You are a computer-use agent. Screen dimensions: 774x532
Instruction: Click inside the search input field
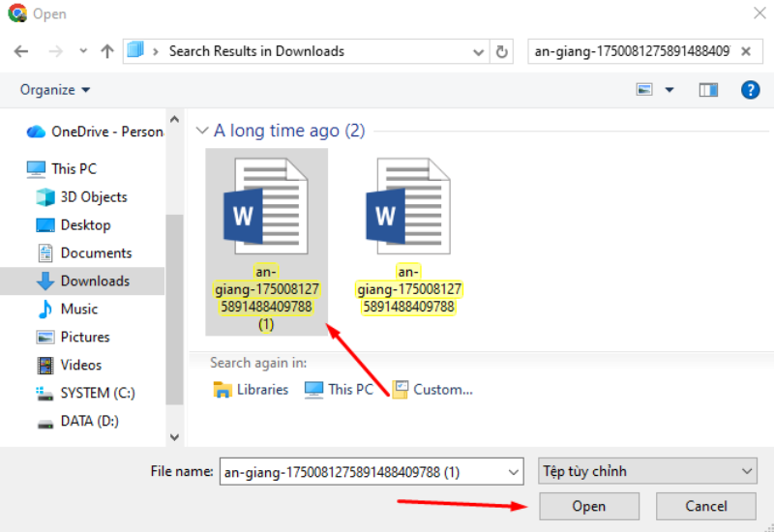(632, 51)
